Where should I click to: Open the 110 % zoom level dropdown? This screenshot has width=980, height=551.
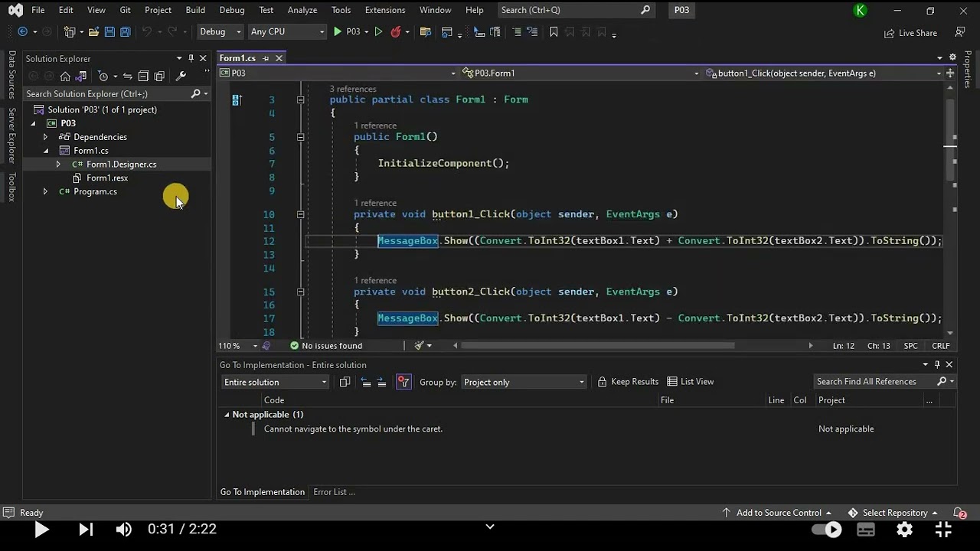click(238, 346)
